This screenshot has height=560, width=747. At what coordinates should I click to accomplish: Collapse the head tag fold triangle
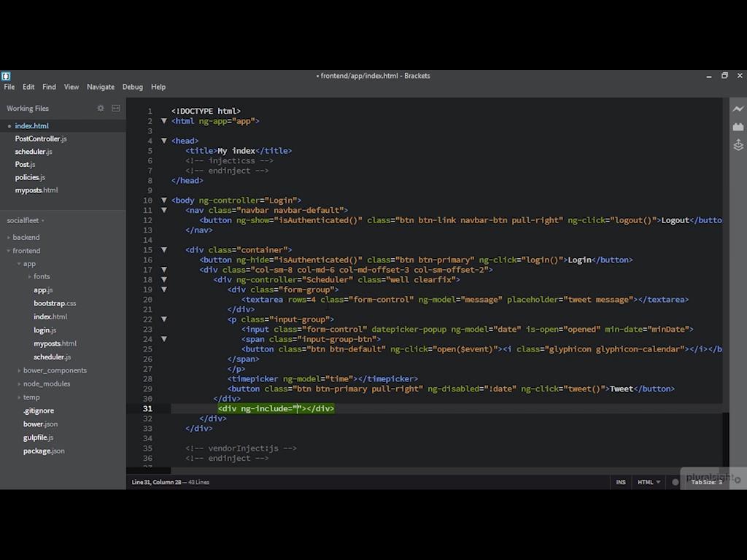coord(164,141)
